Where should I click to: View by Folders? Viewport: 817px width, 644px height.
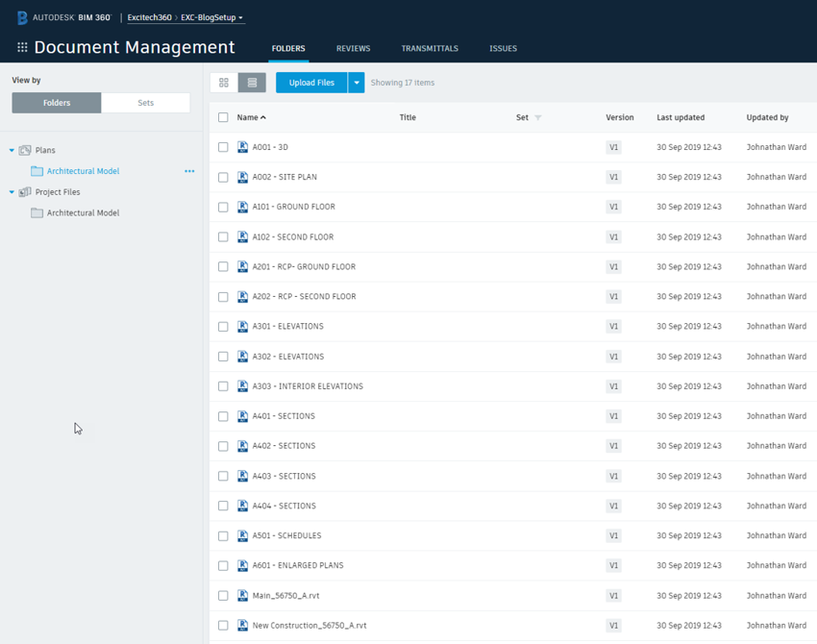point(57,103)
